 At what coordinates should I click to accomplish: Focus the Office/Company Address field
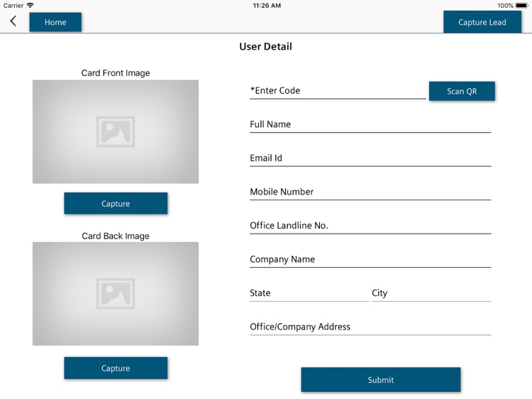coord(370,327)
